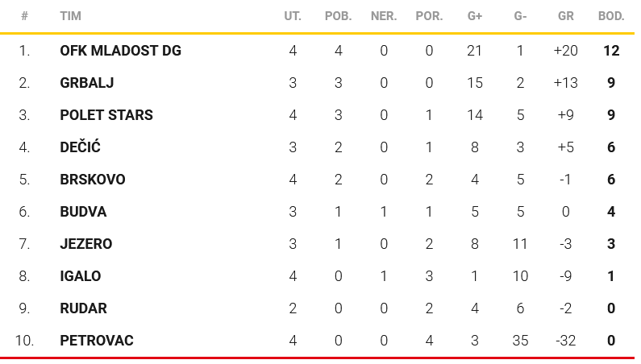641x364 pixels.
Task: Click on the DEČIĆ team name
Action: tap(80, 147)
